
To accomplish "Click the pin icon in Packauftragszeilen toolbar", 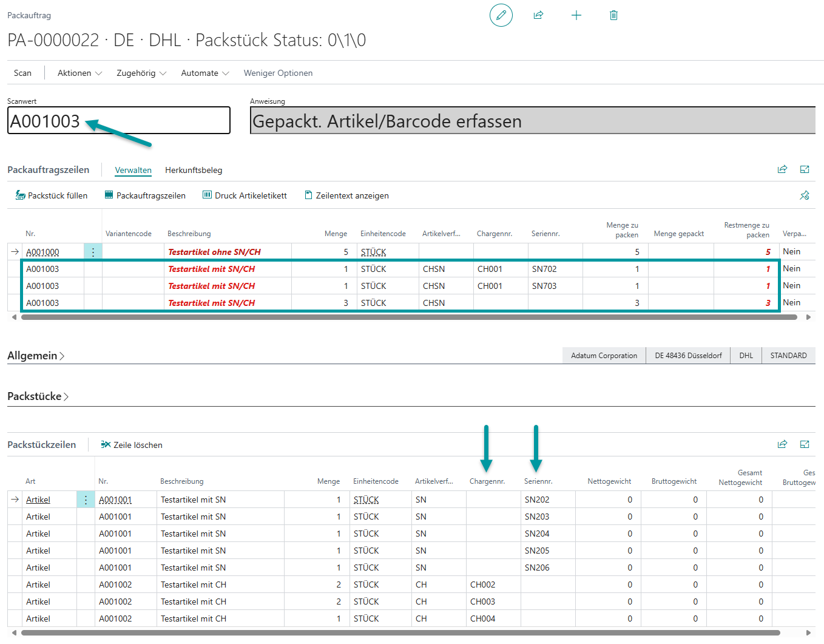I will pyautogui.click(x=805, y=195).
